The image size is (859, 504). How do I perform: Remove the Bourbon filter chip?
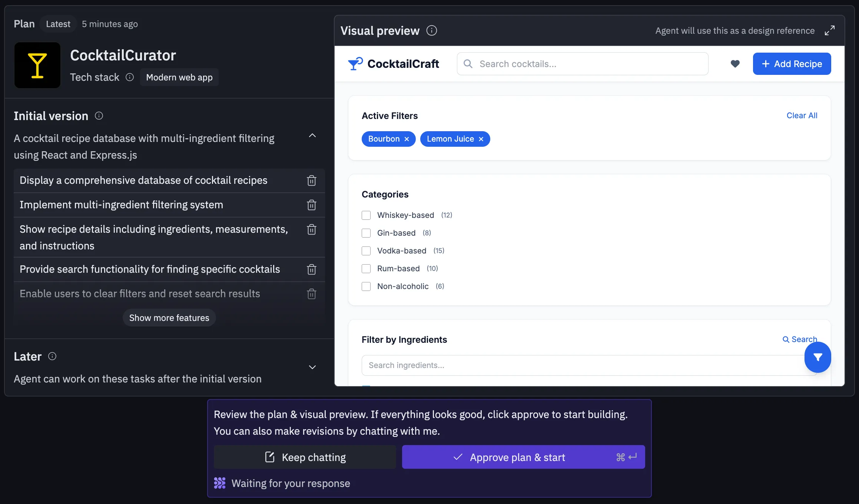407,139
